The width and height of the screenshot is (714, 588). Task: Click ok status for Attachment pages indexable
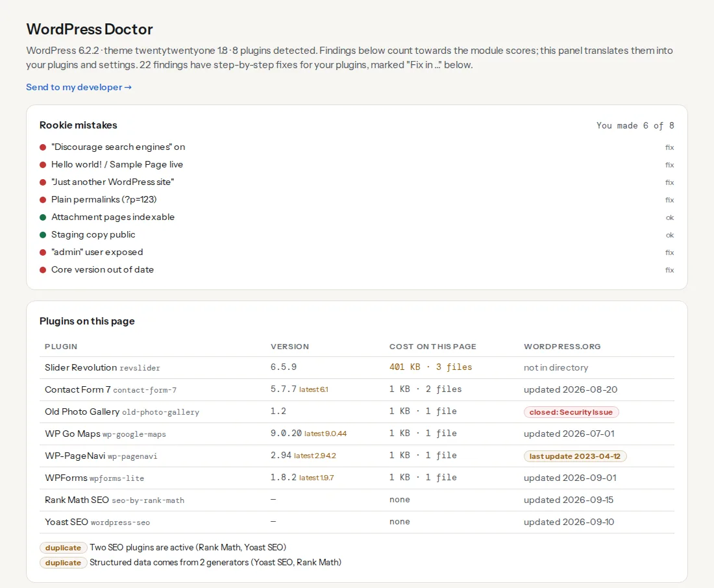[x=670, y=217]
